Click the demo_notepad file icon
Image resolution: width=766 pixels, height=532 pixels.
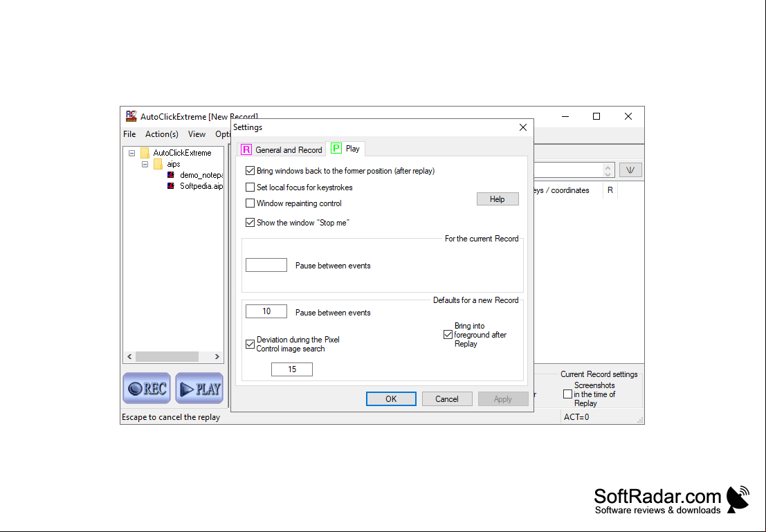click(170, 175)
